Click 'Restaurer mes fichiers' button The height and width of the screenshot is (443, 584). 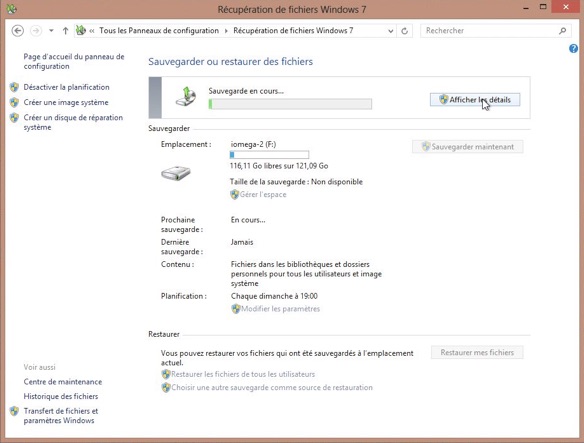477,352
